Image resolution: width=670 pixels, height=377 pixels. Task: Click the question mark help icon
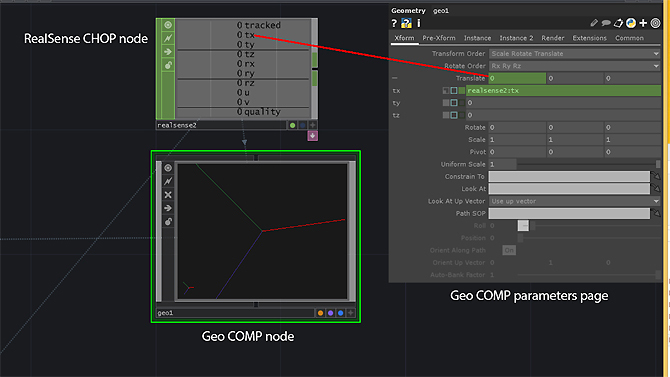click(394, 23)
